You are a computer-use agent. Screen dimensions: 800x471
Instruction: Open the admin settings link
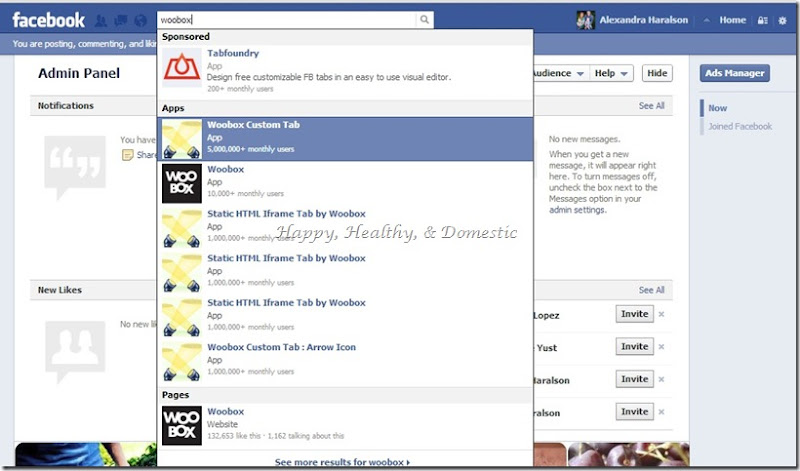(x=577, y=210)
